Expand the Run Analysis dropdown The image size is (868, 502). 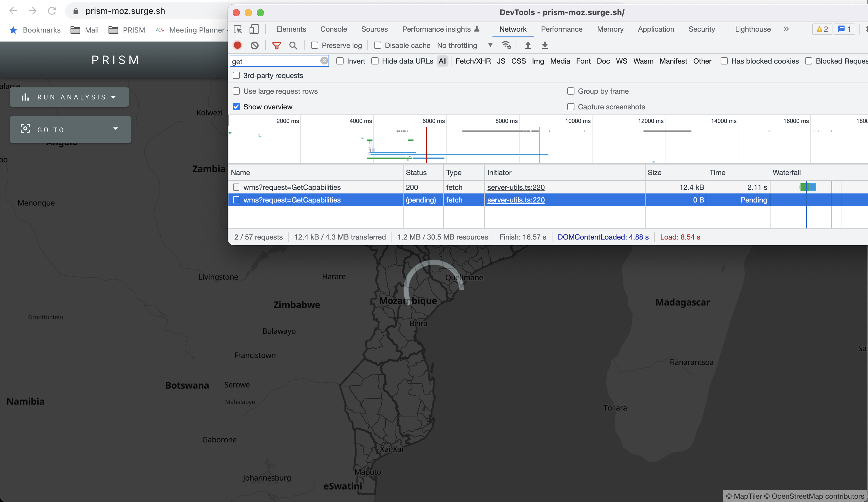69,97
